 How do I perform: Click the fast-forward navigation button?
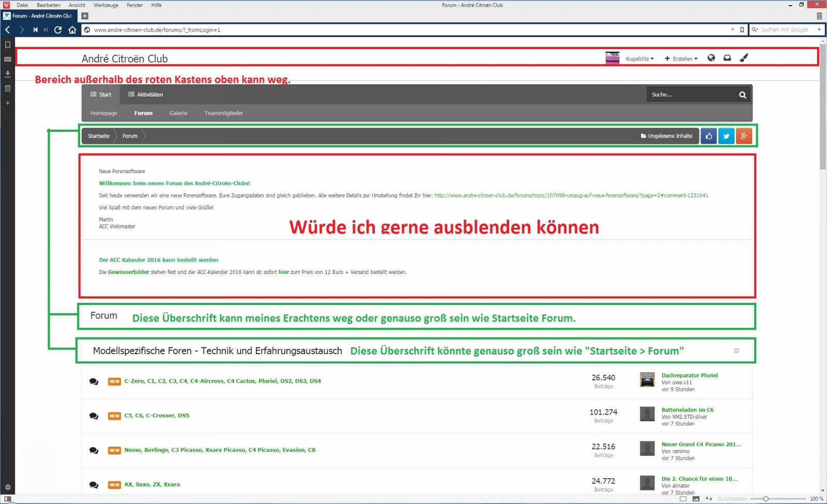pyautogui.click(x=46, y=30)
